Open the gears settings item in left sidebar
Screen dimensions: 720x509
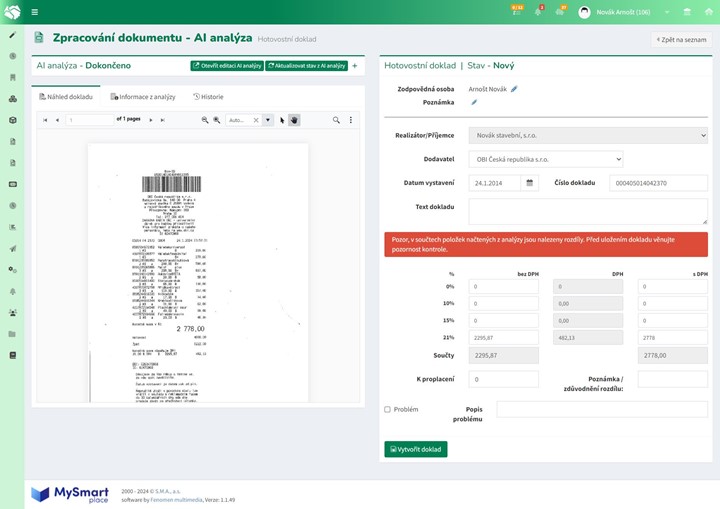[12, 270]
